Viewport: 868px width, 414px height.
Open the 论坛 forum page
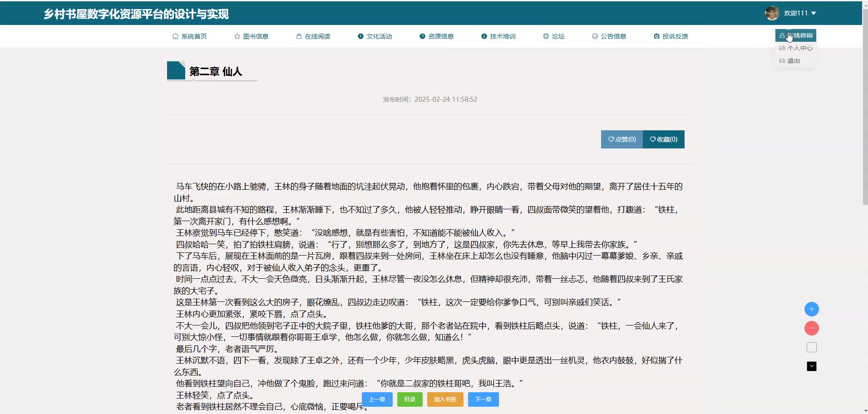tap(553, 36)
